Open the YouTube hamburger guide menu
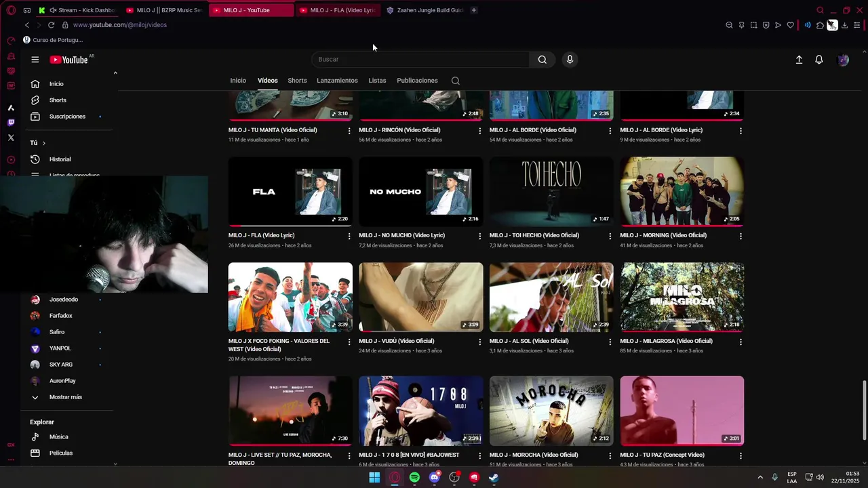Viewport: 868px width, 488px height. (35, 60)
